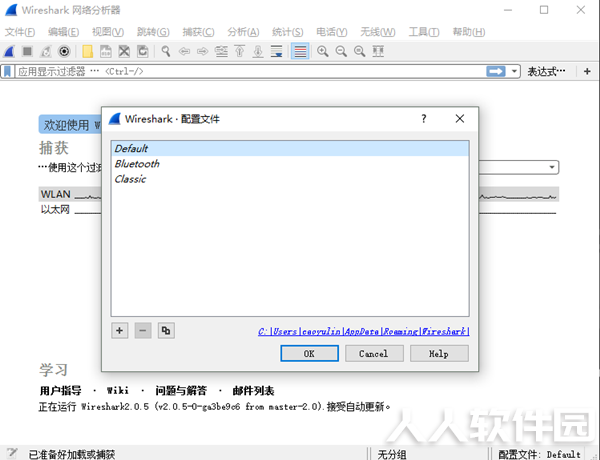Start capturing packets with shark fin icon
The image size is (600, 460).
coord(9,51)
